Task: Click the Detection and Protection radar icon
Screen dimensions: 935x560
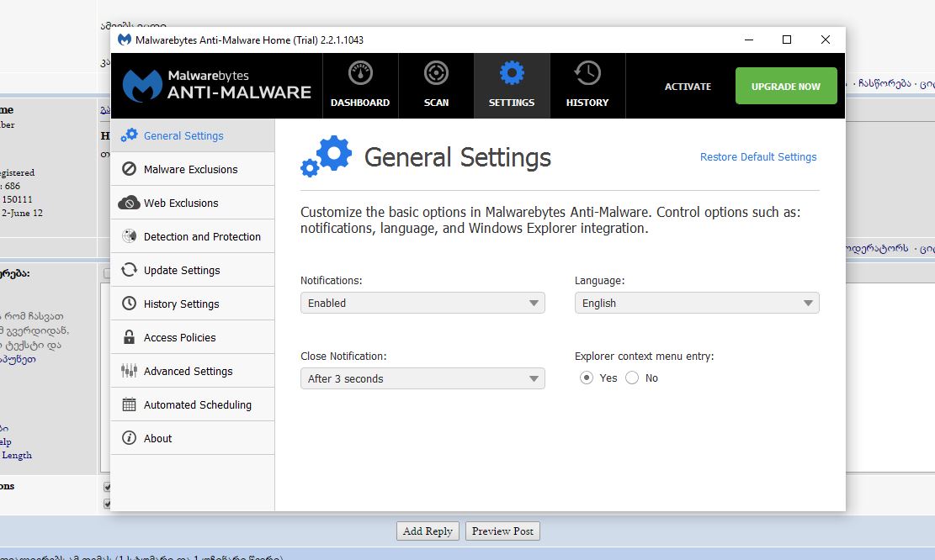Action: point(129,236)
